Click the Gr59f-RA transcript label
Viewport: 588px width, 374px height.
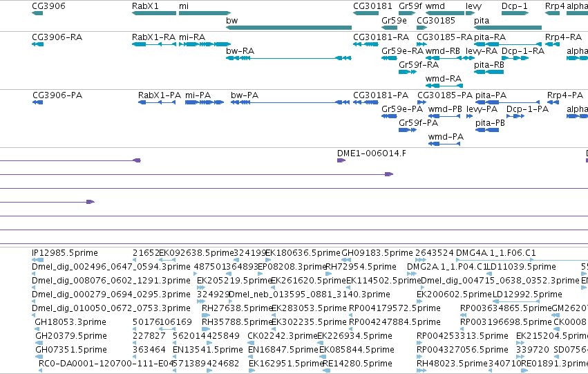419,64
